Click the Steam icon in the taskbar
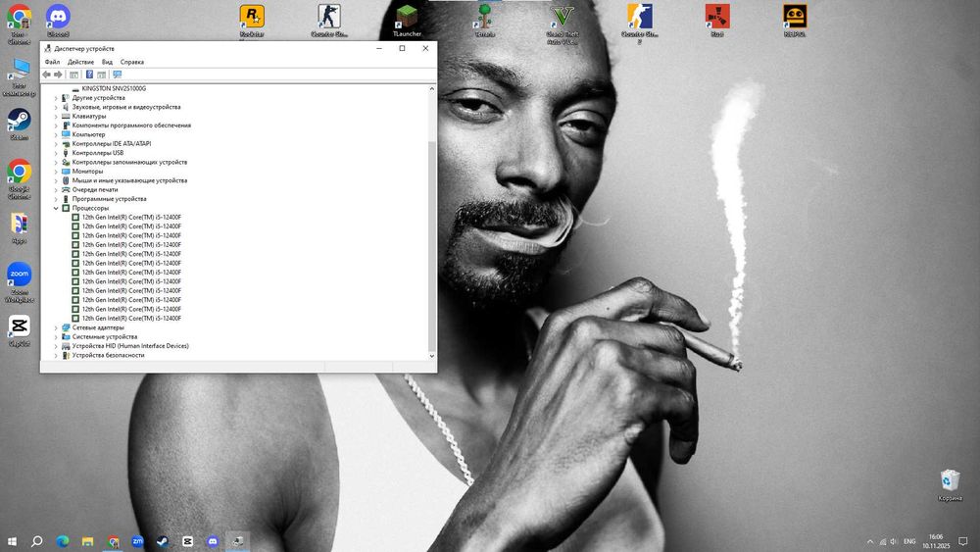This screenshot has height=552, width=980. click(163, 541)
